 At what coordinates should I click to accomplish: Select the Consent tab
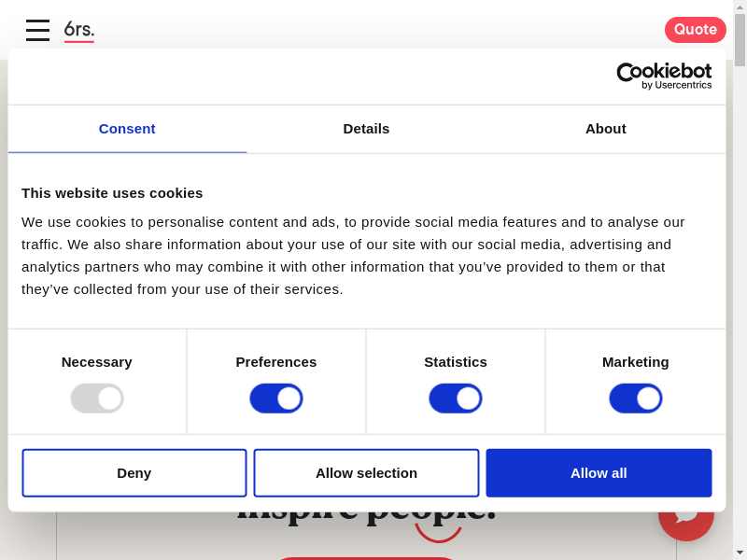[x=127, y=129]
